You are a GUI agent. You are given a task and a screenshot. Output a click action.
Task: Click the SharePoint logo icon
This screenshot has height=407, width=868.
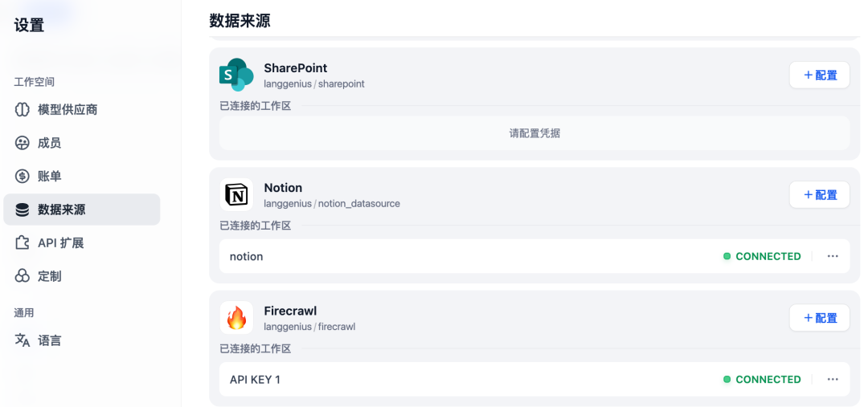236,75
